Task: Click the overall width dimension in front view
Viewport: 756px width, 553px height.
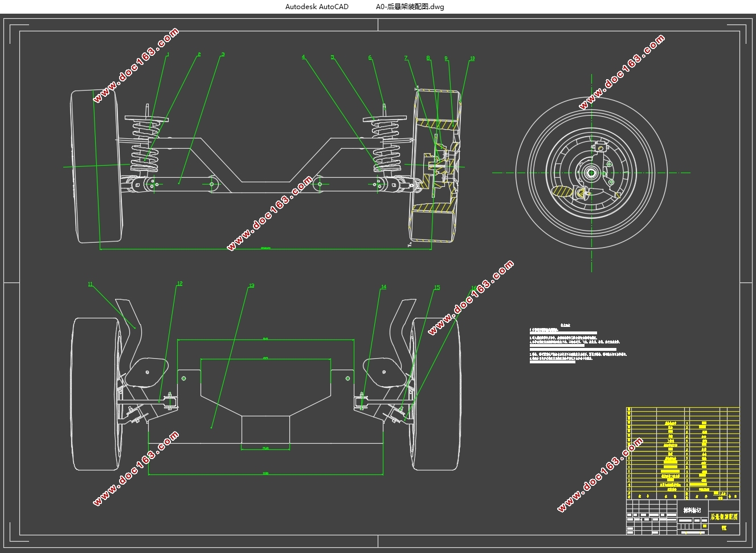Action: click(x=265, y=249)
